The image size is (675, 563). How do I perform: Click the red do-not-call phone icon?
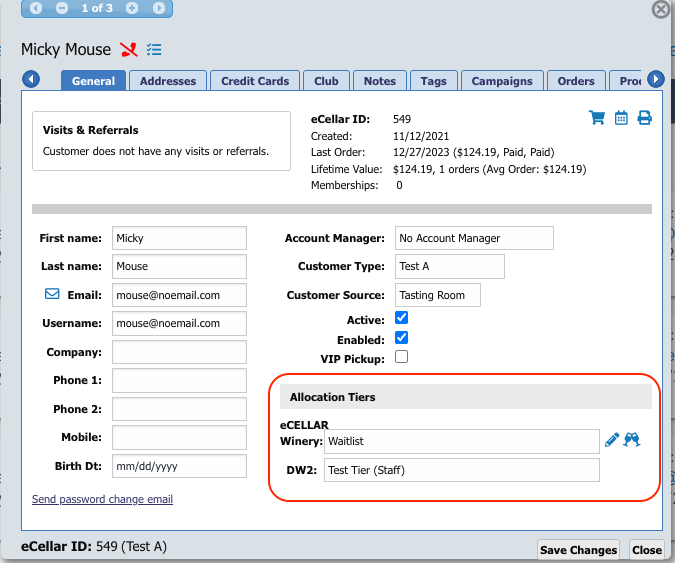(129, 49)
